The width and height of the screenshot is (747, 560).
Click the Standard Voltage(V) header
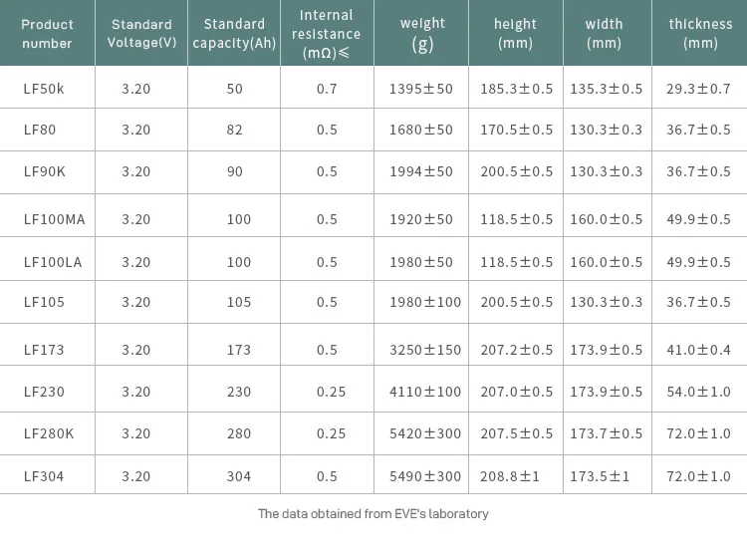point(141,33)
